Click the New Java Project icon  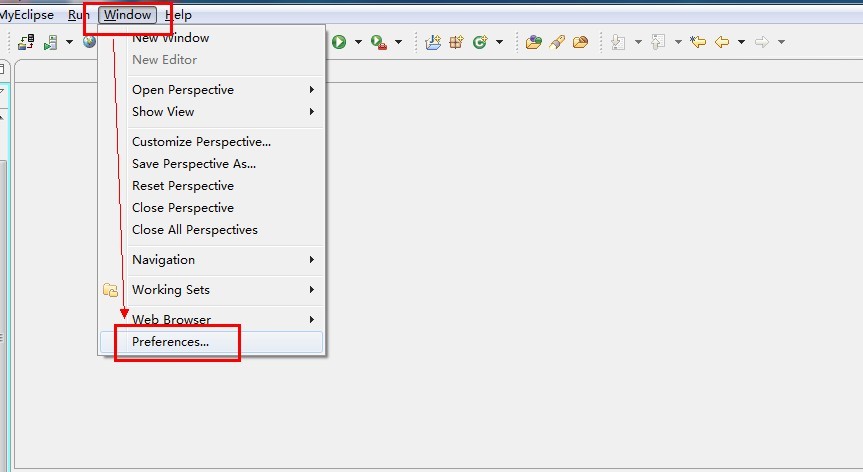pyautogui.click(x=433, y=42)
